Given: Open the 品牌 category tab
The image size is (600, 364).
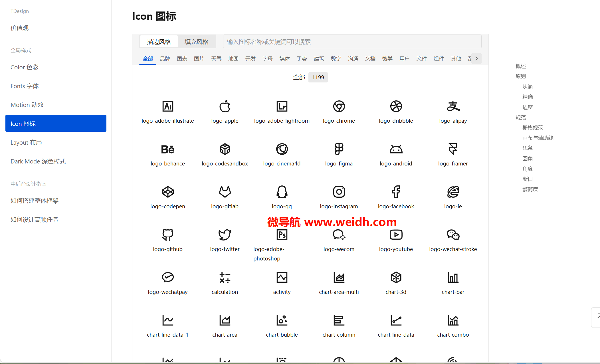Looking at the screenshot, I should (x=165, y=58).
